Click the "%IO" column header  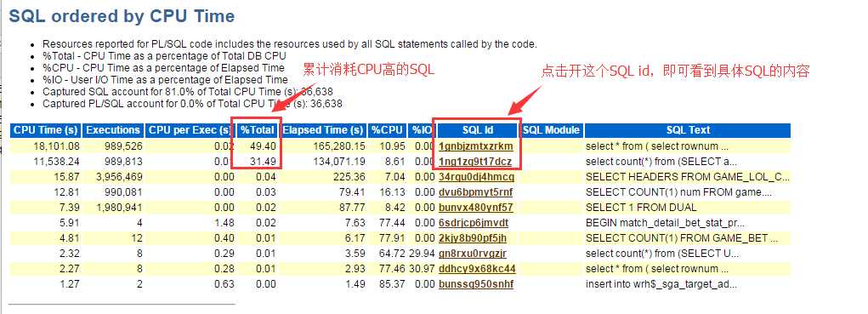422,130
